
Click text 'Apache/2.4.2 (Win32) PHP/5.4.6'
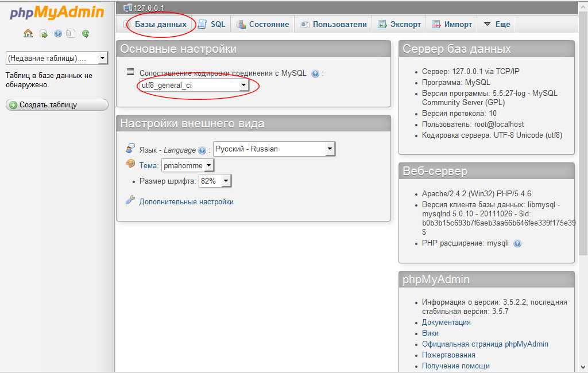(x=476, y=194)
